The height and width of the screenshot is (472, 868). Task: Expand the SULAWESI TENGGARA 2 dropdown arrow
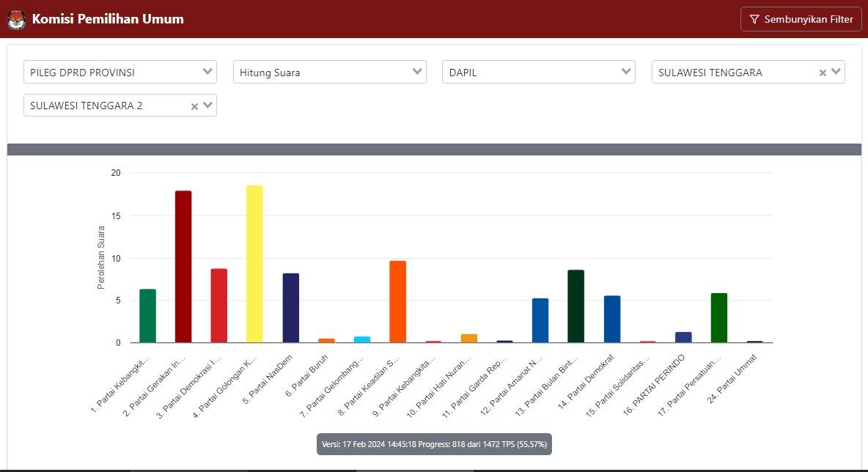(207, 106)
